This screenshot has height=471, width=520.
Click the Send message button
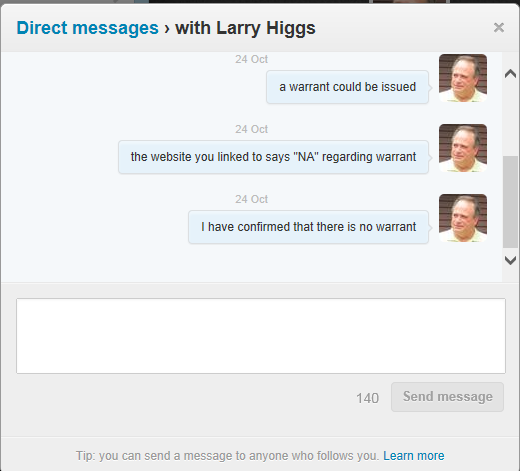pos(447,397)
